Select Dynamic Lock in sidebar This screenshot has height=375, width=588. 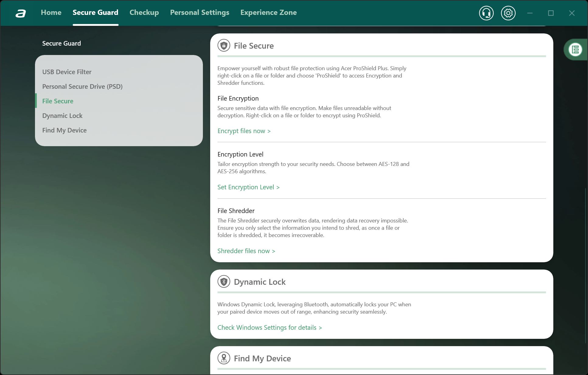pos(62,116)
